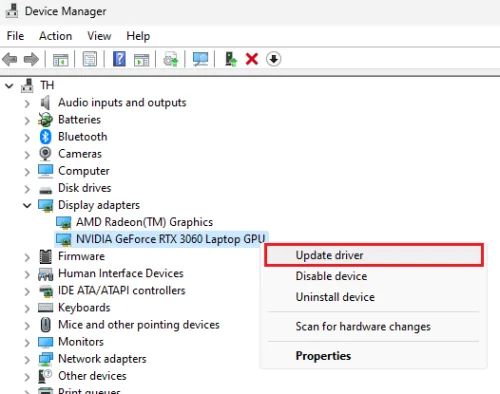Click the Properties sheet toolbar icon
500x394 pixels.
pyautogui.click(x=90, y=59)
